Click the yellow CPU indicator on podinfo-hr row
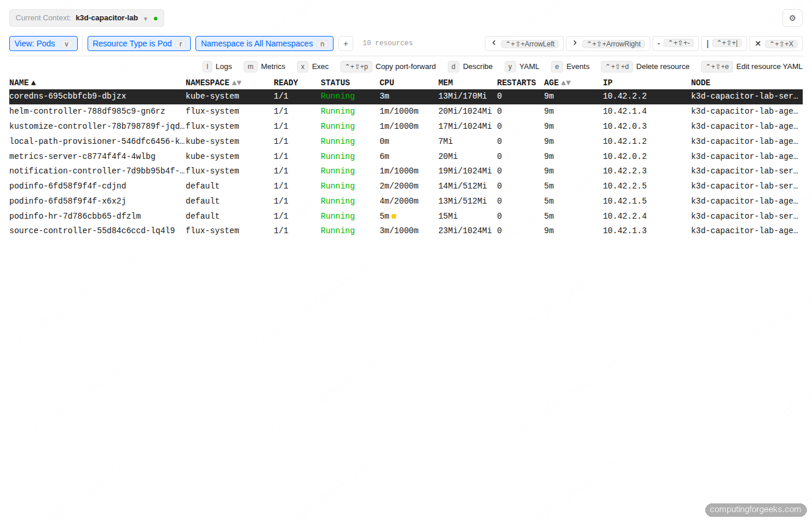Image resolution: width=812 pixels, height=522 pixels. [x=394, y=216]
